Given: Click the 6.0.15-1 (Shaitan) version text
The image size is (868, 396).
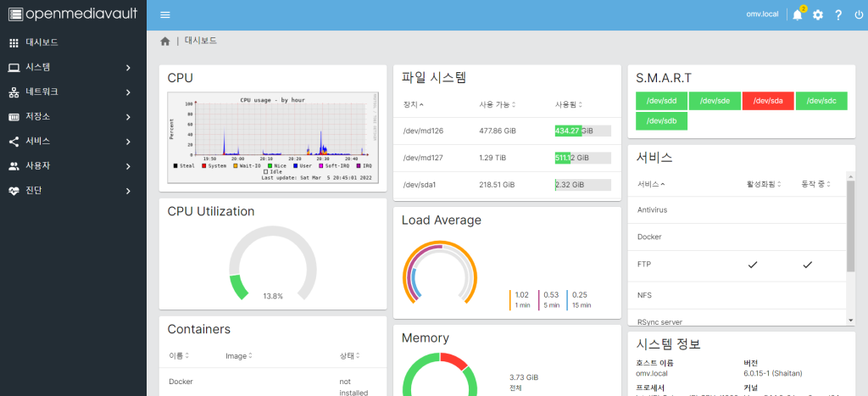Looking at the screenshot, I should point(774,373).
